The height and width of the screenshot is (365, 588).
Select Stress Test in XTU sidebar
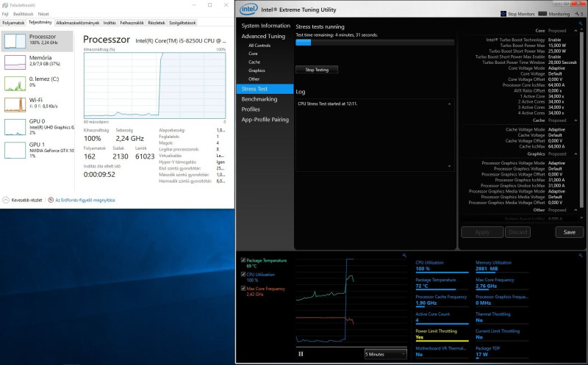coord(265,89)
